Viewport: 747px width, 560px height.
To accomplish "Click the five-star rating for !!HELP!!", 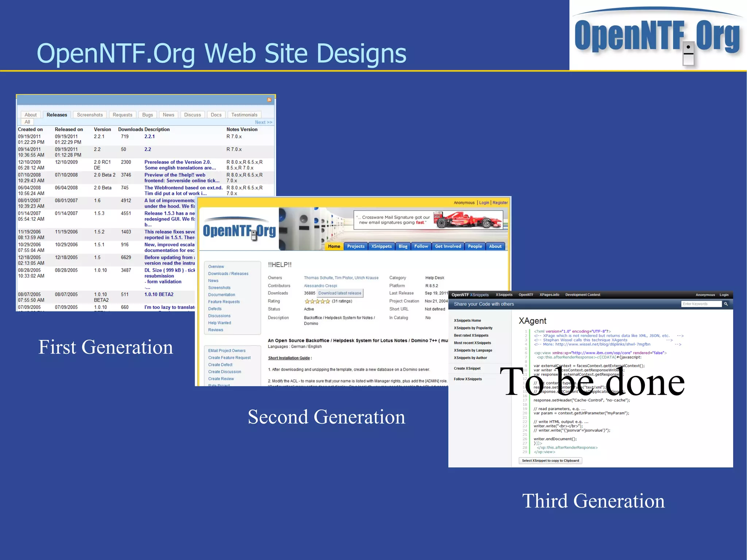I will pos(317,301).
